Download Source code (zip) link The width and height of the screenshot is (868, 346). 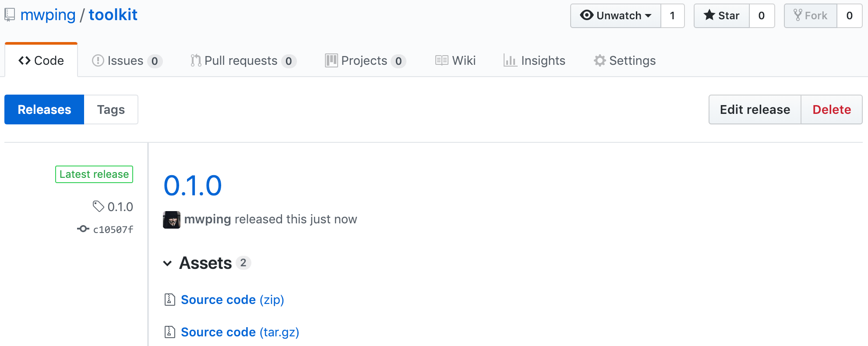tap(233, 300)
